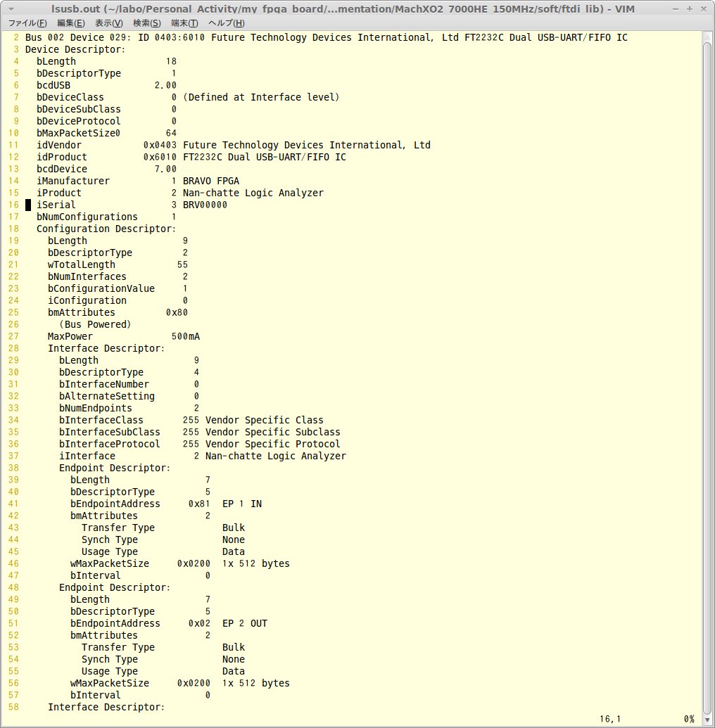Click the scrollbar down arrow
The image size is (715, 728).
pos(707,720)
